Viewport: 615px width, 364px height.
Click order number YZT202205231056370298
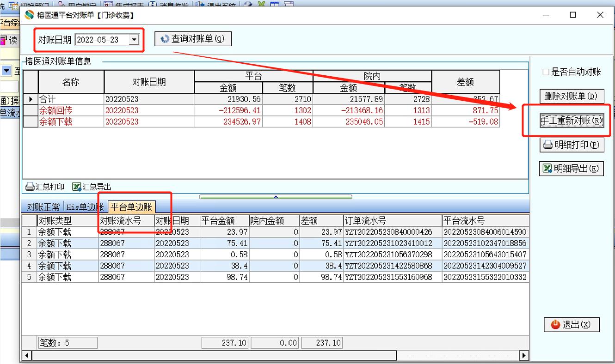pyautogui.click(x=393, y=255)
